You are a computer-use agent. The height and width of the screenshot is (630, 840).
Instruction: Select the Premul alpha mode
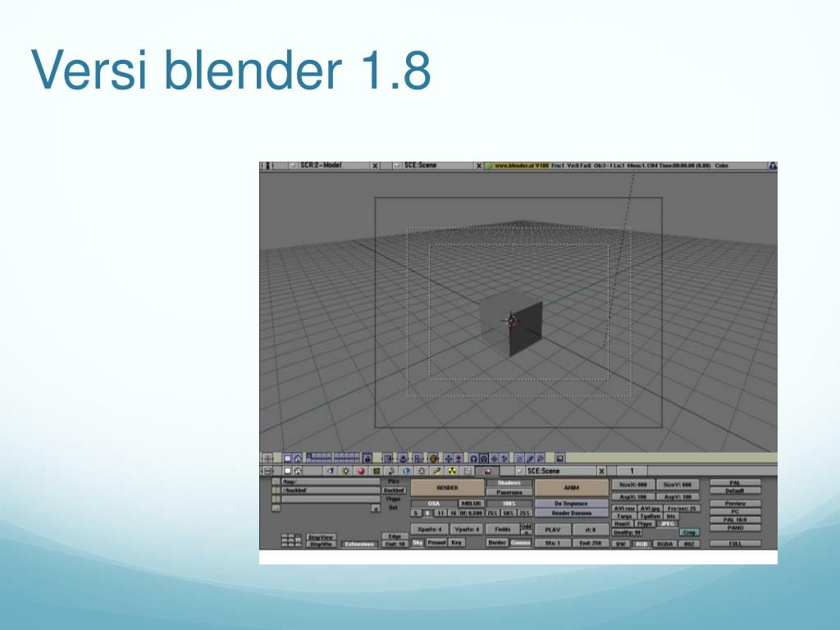(x=436, y=543)
